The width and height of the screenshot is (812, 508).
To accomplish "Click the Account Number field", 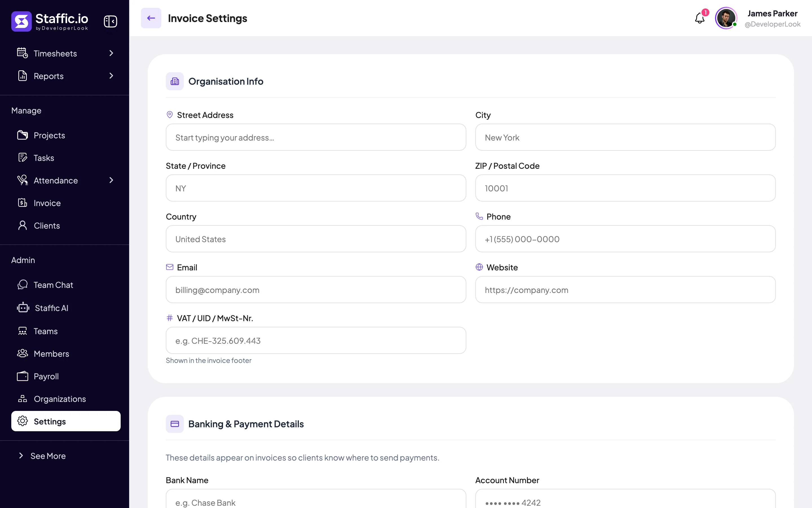I will tap(625, 499).
